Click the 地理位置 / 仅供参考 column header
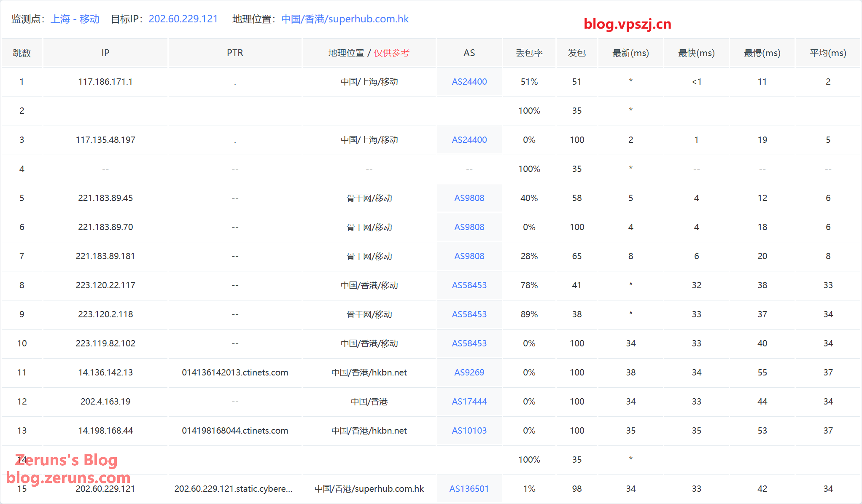Image resolution: width=862 pixels, height=504 pixels. [369, 53]
